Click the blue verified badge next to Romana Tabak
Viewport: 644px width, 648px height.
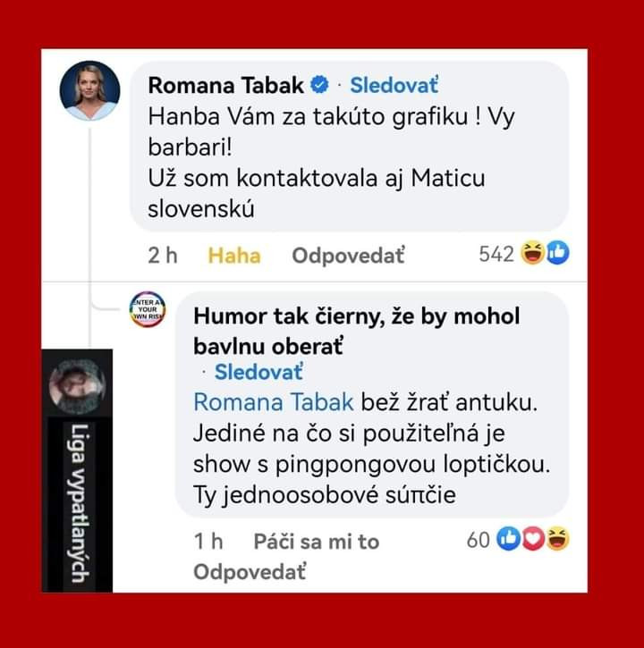pos(319,85)
